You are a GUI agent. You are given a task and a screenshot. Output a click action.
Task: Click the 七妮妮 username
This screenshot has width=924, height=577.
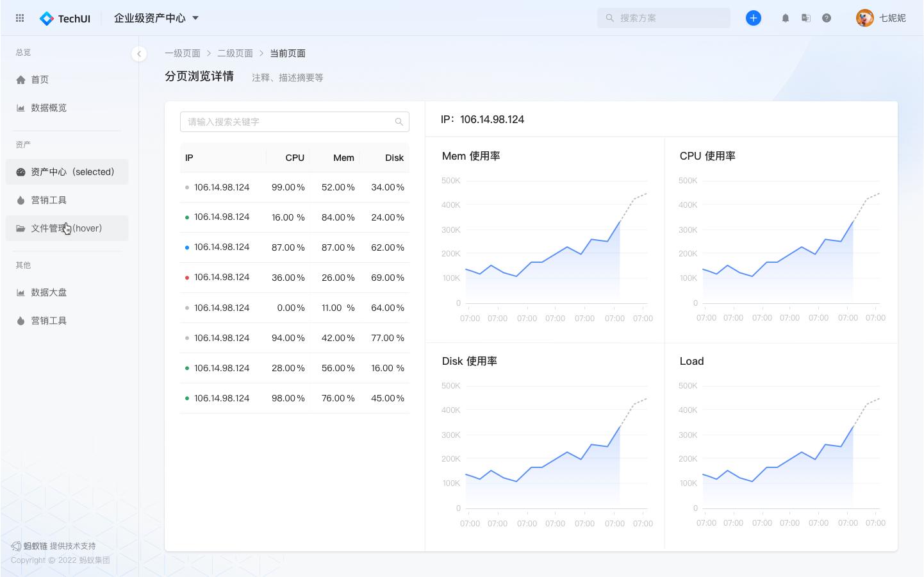(x=893, y=18)
